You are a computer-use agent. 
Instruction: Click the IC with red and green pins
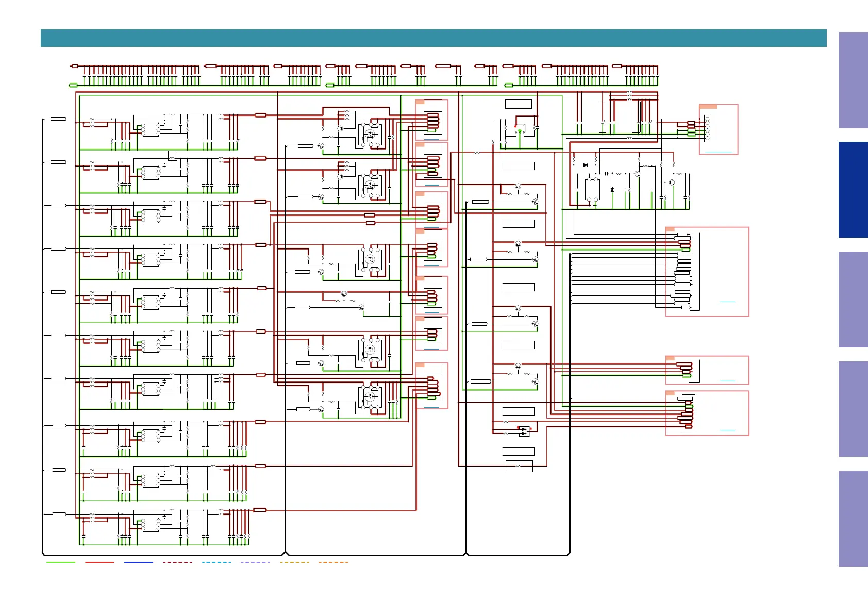(520, 128)
